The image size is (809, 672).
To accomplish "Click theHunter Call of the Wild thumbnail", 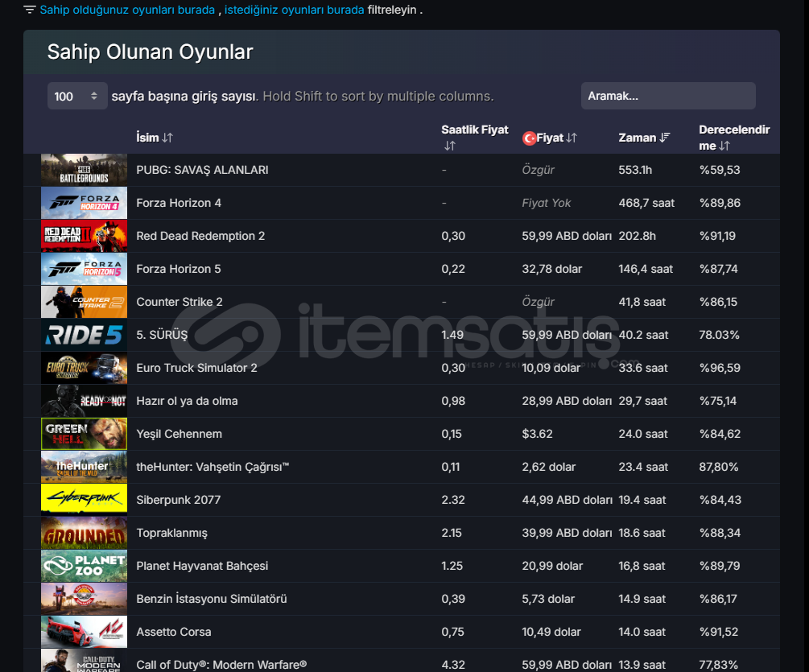I will [84, 467].
